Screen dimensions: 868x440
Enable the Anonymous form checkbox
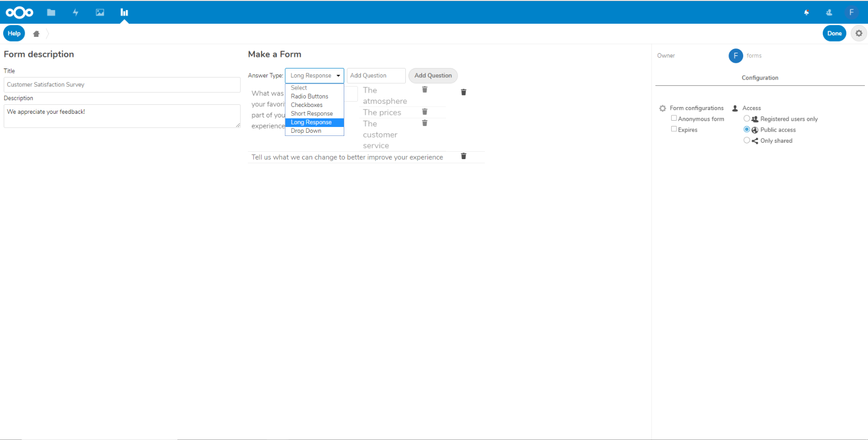click(674, 119)
